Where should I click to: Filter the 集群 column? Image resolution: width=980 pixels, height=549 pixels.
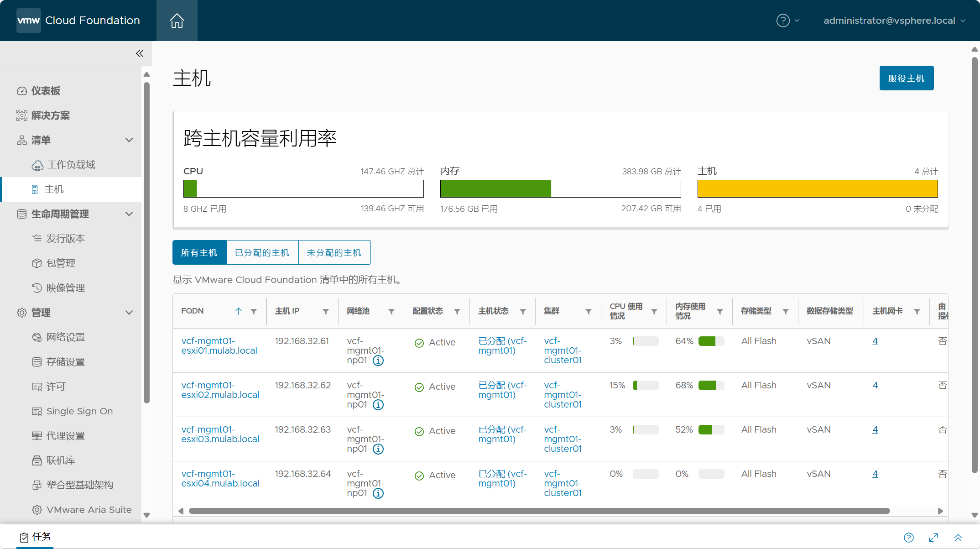[x=589, y=311]
